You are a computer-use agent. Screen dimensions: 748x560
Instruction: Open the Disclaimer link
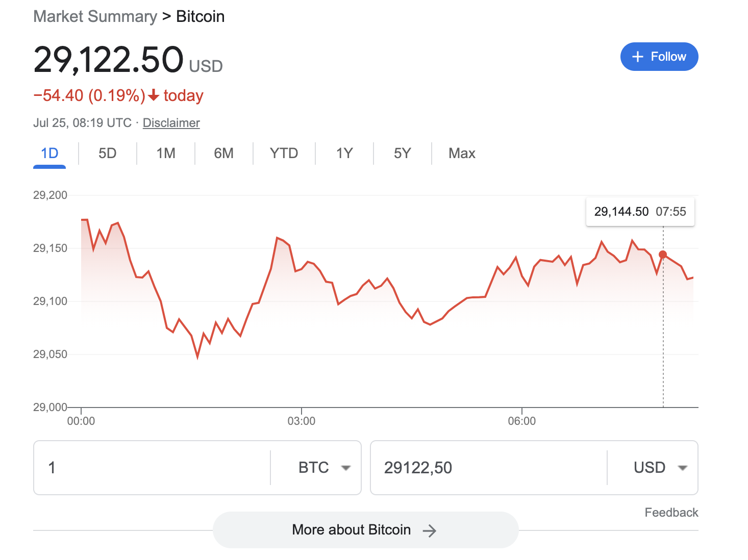[171, 123]
